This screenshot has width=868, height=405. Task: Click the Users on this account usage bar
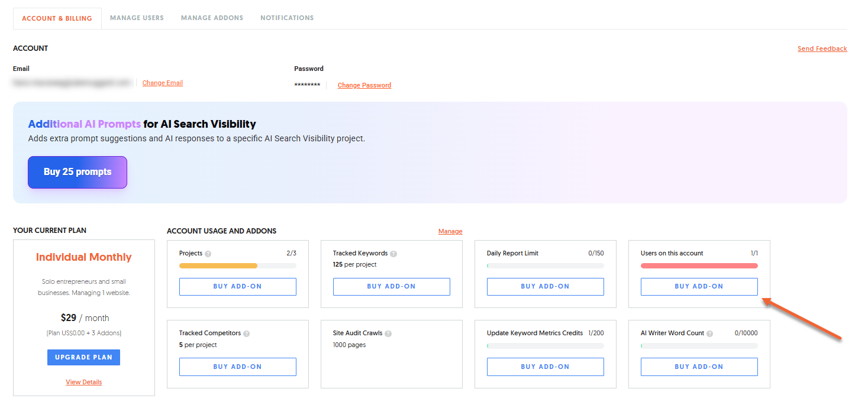pos(699,265)
